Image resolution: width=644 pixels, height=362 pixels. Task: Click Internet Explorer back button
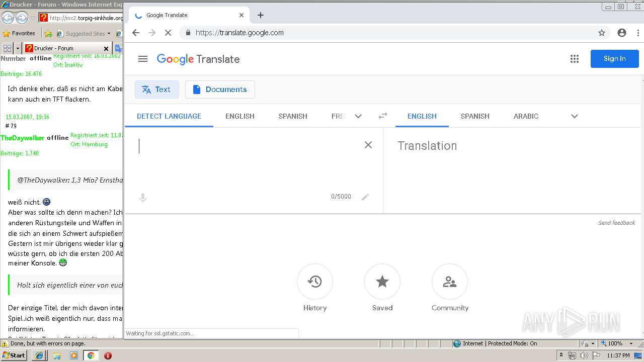point(8,18)
